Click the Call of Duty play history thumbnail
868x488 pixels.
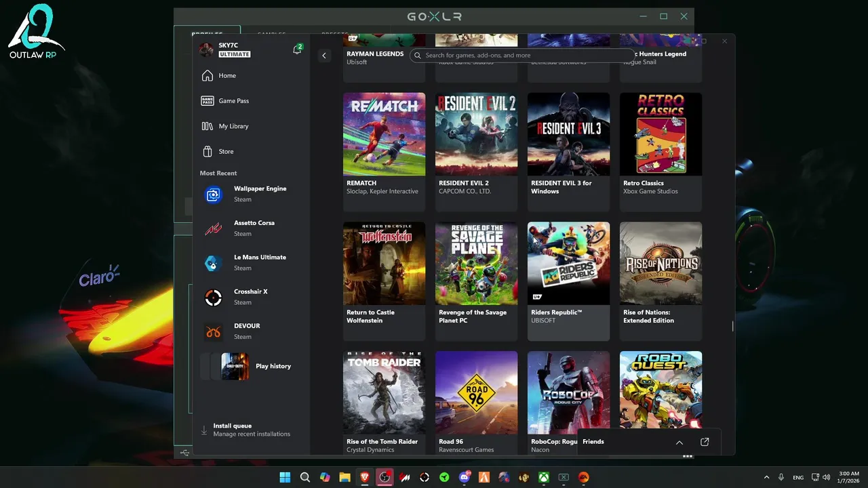coord(235,367)
